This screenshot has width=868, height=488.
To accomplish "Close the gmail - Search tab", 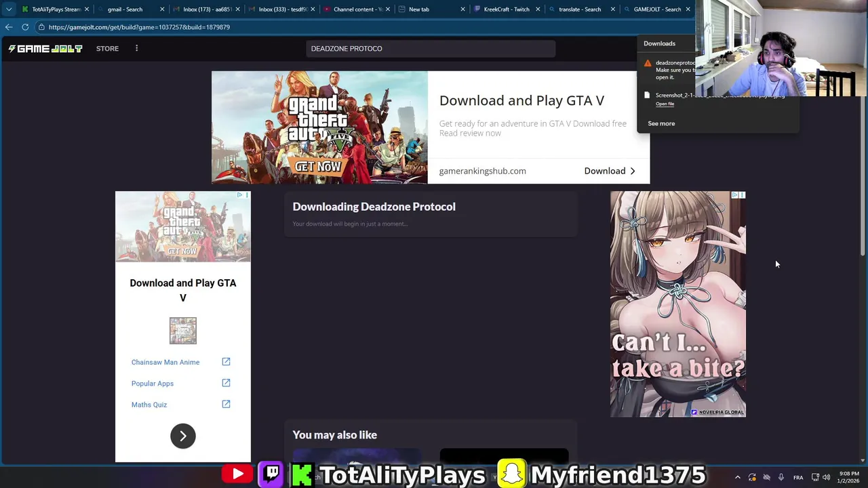I will (x=162, y=9).
